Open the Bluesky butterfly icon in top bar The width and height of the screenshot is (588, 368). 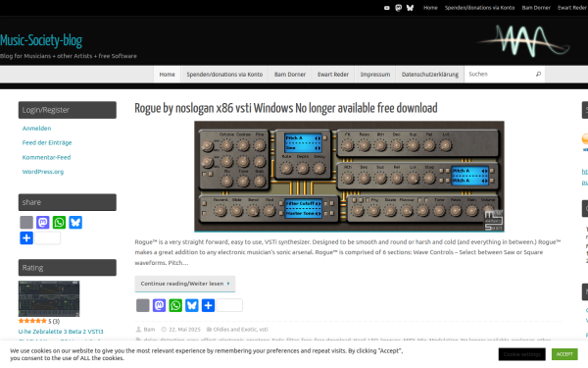coord(410,8)
